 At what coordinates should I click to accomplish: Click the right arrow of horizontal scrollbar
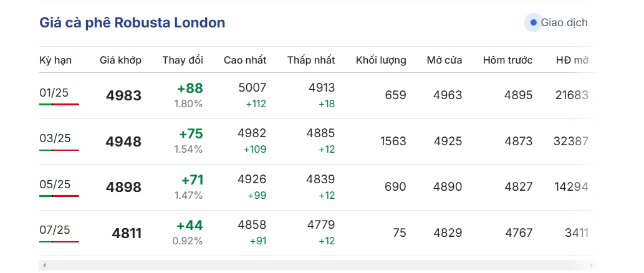coord(592,265)
